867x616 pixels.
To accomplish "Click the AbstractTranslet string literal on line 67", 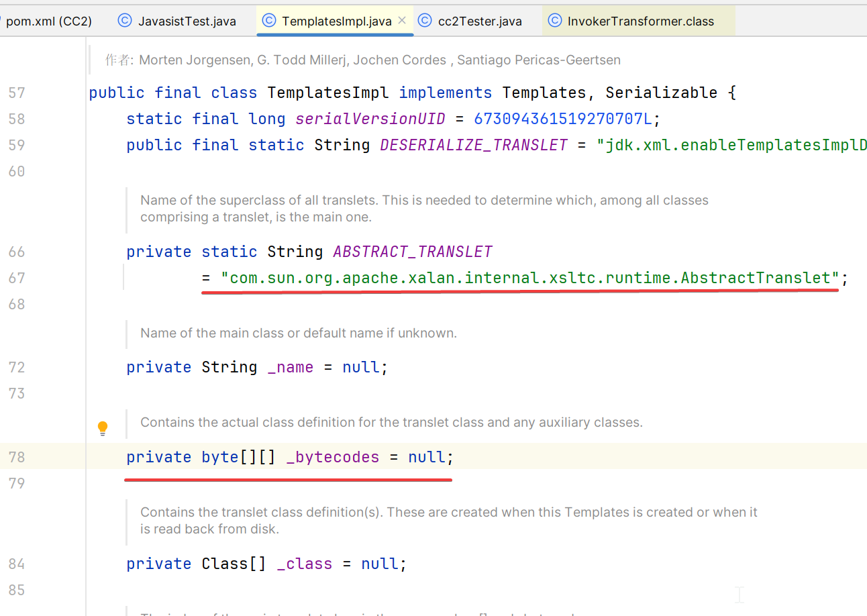I will tap(530, 278).
